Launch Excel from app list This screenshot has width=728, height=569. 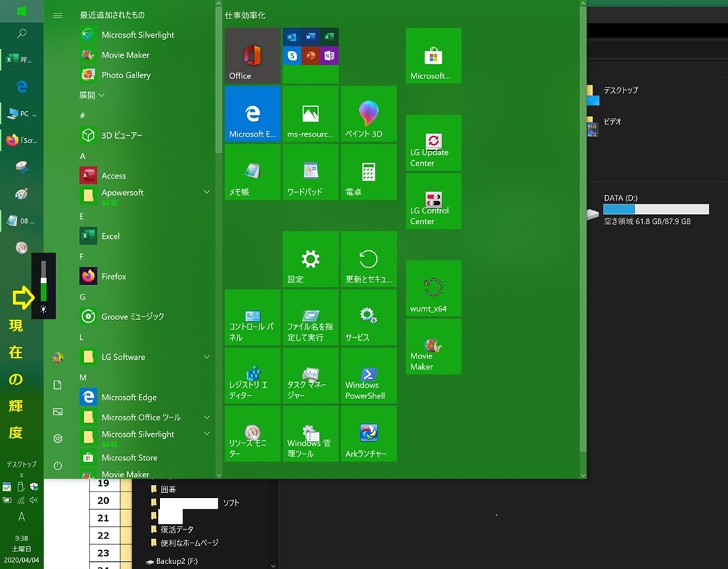tap(145, 236)
